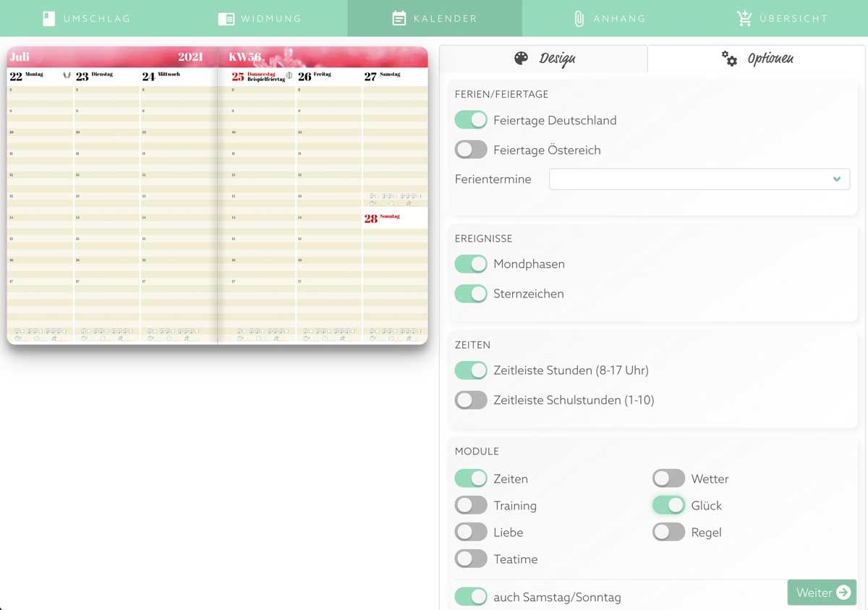Viewport: 868px width, 610px height.
Task: Disable the Mondphasen toggle
Action: [471, 264]
